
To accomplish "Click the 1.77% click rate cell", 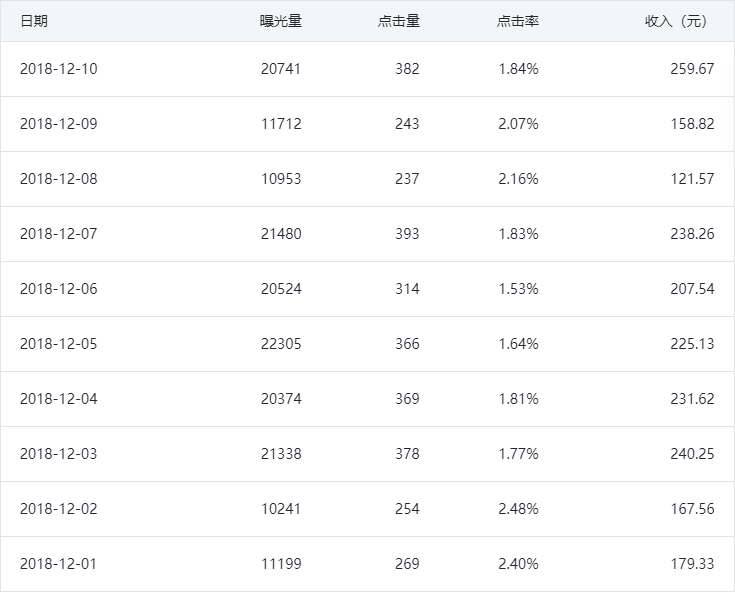I will tap(518, 454).
